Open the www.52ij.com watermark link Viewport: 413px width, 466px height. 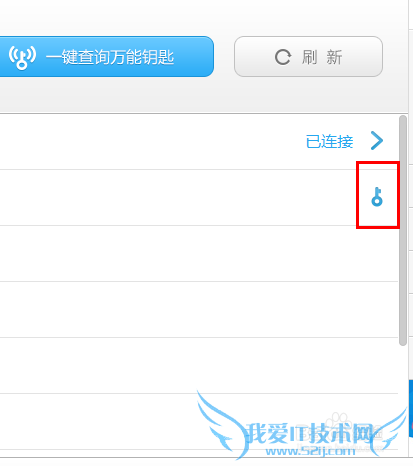[x=310, y=452]
